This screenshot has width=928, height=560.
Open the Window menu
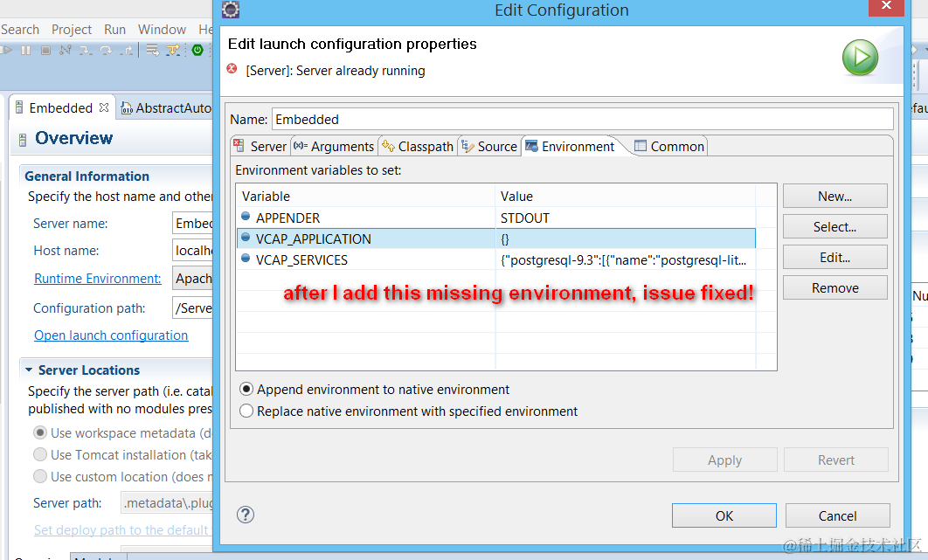click(x=162, y=29)
